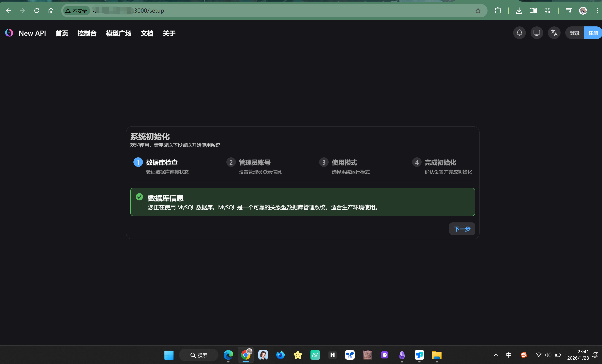The image size is (602, 364).
Task: Open 控制台 in the navigation bar
Action: (87, 33)
